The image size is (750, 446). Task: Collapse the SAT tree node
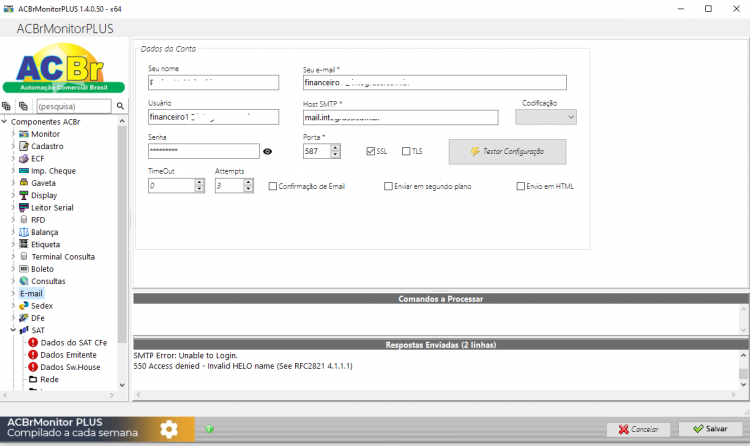[x=13, y=330]
